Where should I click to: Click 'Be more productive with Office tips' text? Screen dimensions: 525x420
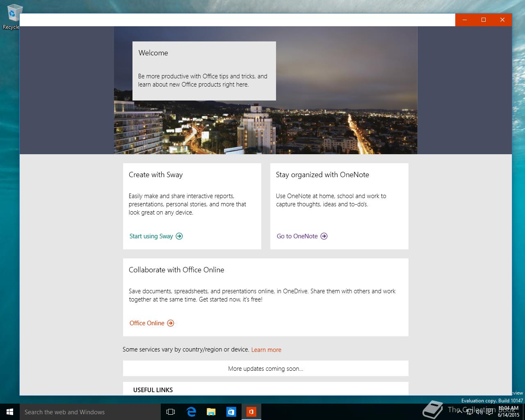pyautogui.click(x=203, y=80)
